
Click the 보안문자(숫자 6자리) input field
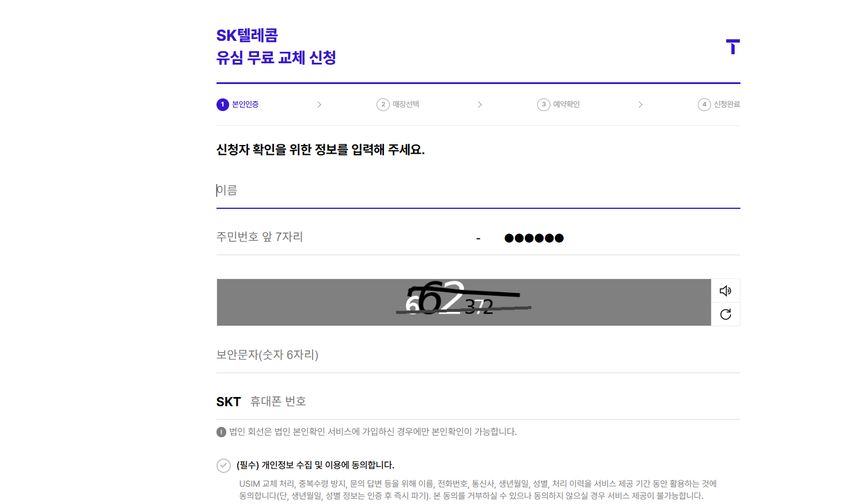click(x=478, y=355)
